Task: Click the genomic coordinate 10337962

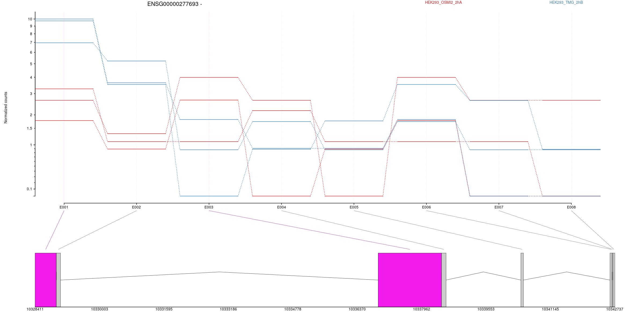Action: 422,309
